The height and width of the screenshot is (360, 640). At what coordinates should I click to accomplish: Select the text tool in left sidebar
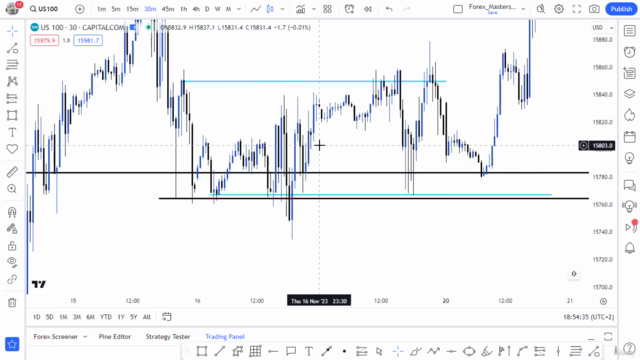click(12, 132)
